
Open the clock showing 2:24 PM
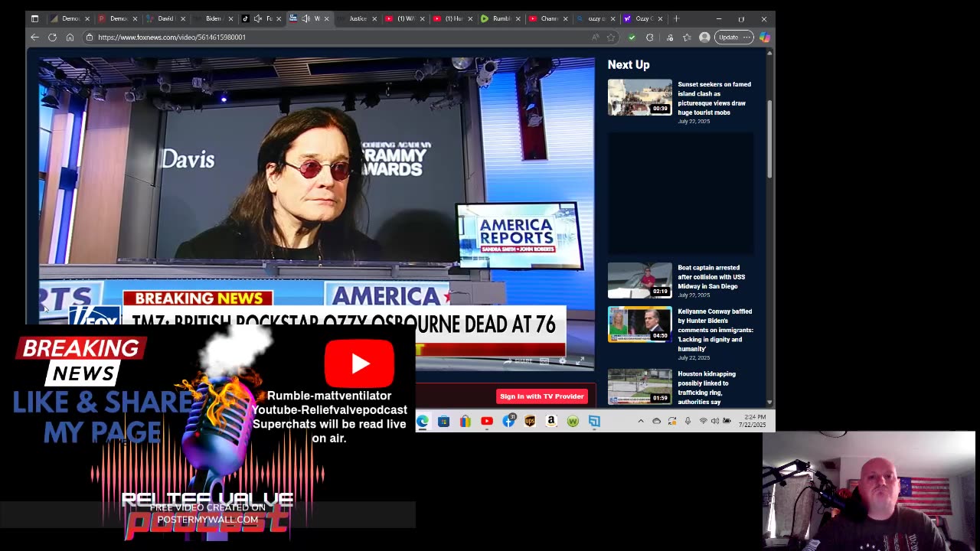pos(752,421)
